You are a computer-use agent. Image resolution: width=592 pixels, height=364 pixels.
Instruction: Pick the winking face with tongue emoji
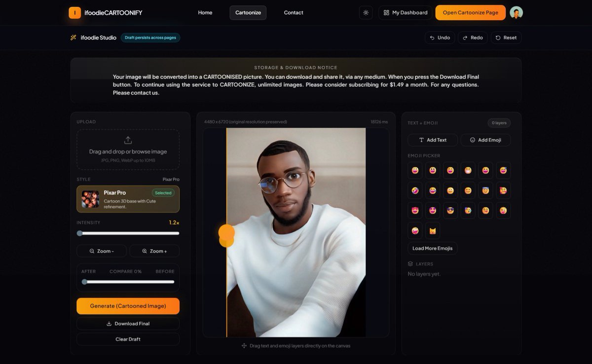pos(503,211)
